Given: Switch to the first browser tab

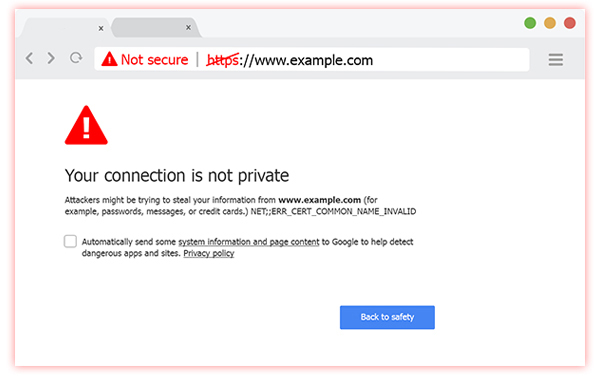Looking at the screenshot, I should coord(63,28).
